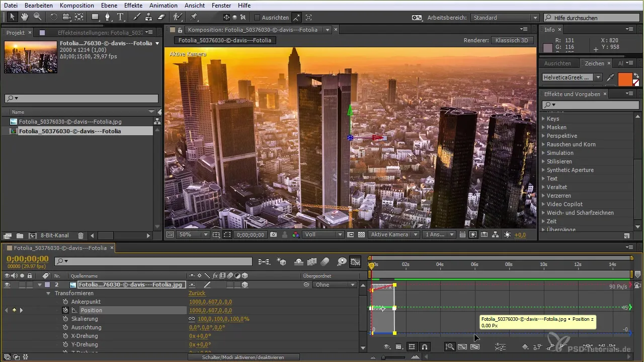The height and width of the screenshot is (362, 644).
Task: Expand the Keys effects category
Action: pos(543,119)
